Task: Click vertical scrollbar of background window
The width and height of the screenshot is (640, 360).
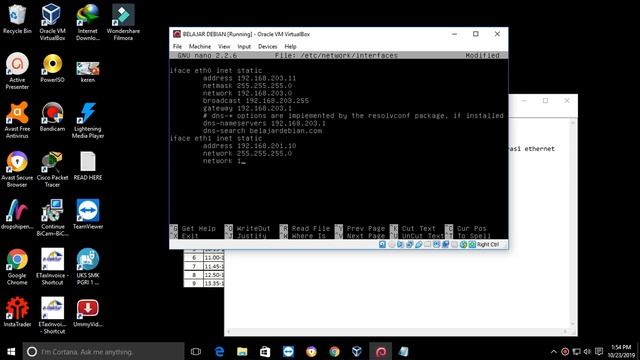Action: [573, 223]
